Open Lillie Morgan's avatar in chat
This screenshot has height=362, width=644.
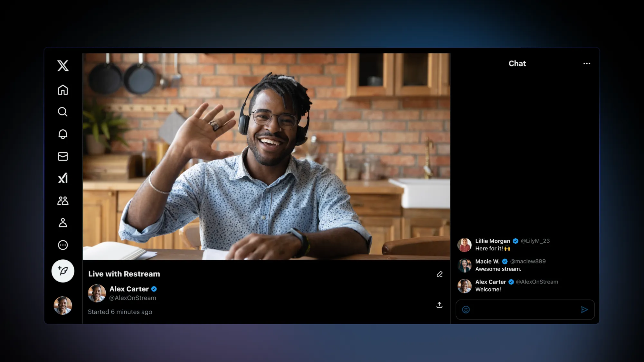pos(464,245)
